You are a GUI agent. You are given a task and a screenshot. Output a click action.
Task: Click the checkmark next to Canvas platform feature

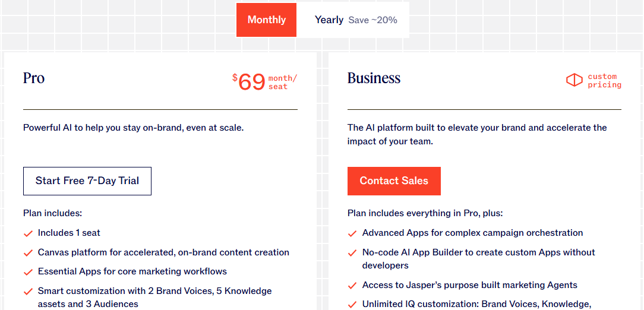pyautogui.click(x=28, y=253)
